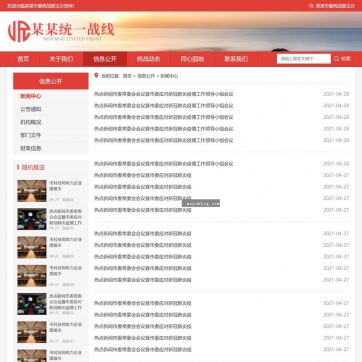
Task: Open 同心园地 in the navigation bar
Action: [x=192, y=59]
